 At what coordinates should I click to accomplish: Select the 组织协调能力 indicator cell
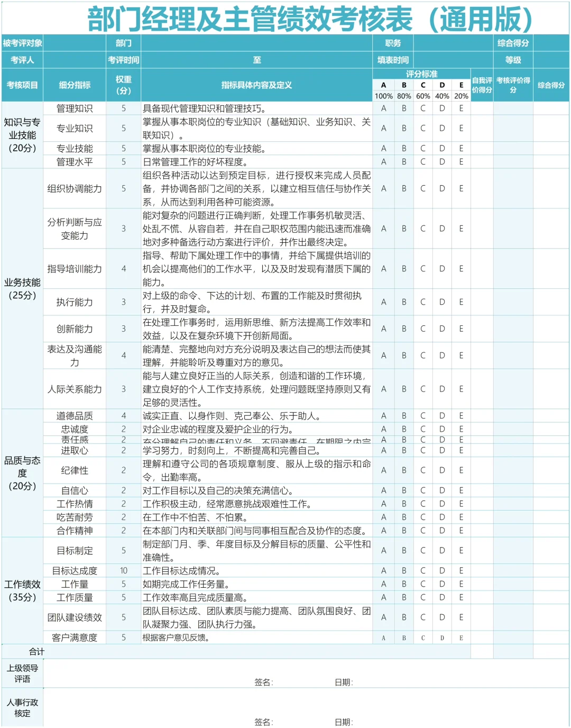pyautogui.click(x=75, y=188)
